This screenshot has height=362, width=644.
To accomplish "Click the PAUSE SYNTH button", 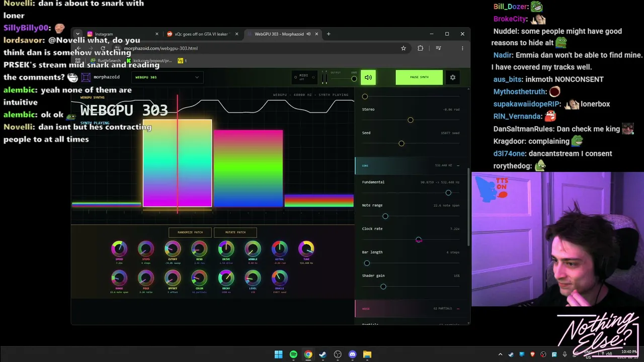I will coord(419,77).
